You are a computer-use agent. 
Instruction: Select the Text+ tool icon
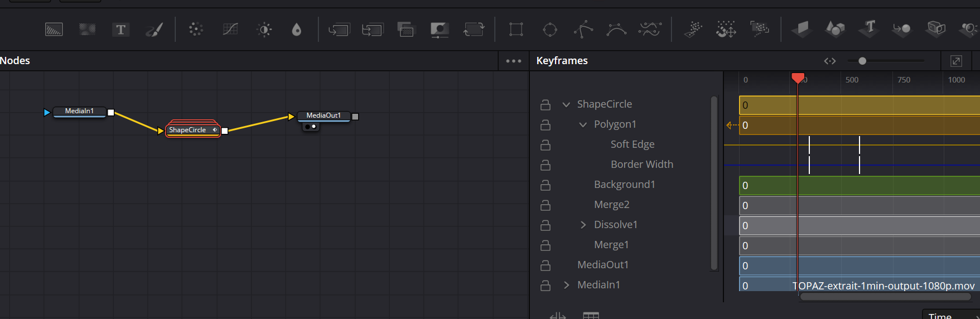click(x=120, y=29)
